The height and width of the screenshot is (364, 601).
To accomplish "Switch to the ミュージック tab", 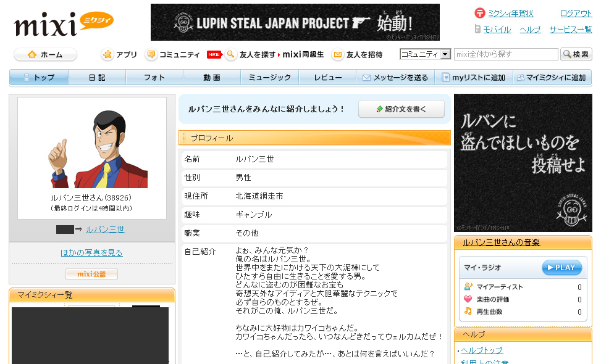I will coord(270,77).
